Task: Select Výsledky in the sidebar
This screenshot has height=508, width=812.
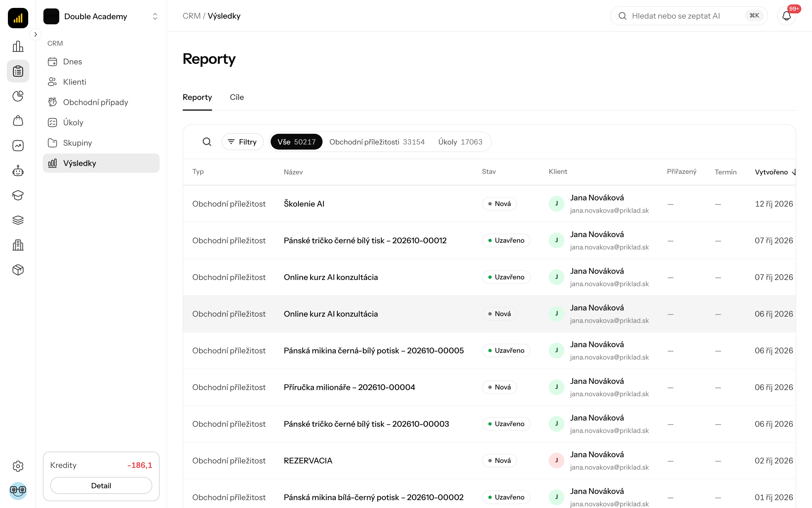Action: [101, 163]
